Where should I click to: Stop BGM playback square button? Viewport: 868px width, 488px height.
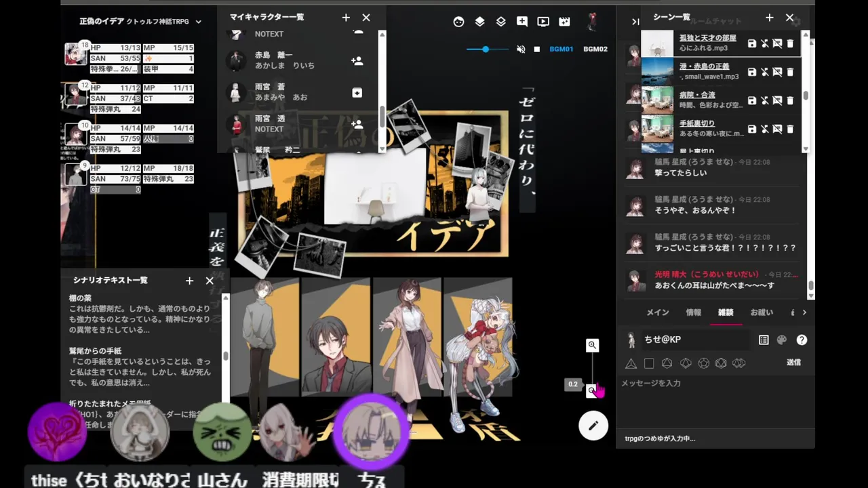click(x=537, y=49)
